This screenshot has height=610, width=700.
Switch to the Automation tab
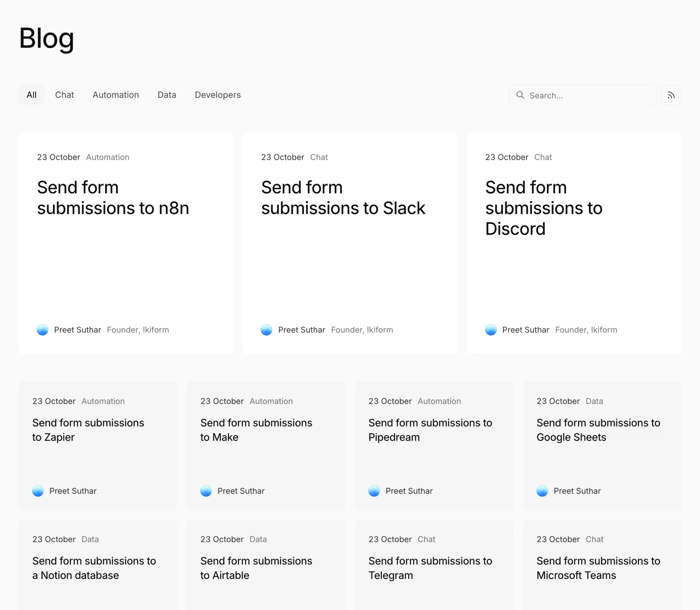pyautogui.click(x=115, y=95)
